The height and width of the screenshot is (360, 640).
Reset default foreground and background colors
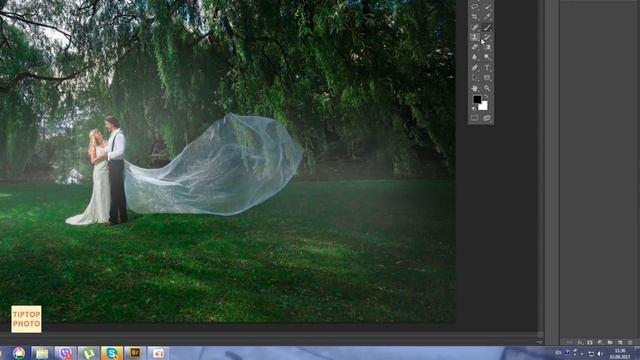pos(474,108)
